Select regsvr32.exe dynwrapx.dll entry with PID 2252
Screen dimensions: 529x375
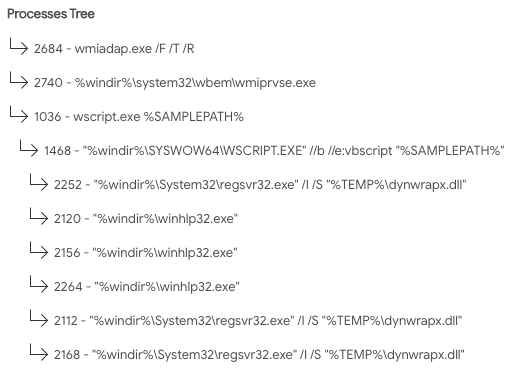(x=260, y=185)
